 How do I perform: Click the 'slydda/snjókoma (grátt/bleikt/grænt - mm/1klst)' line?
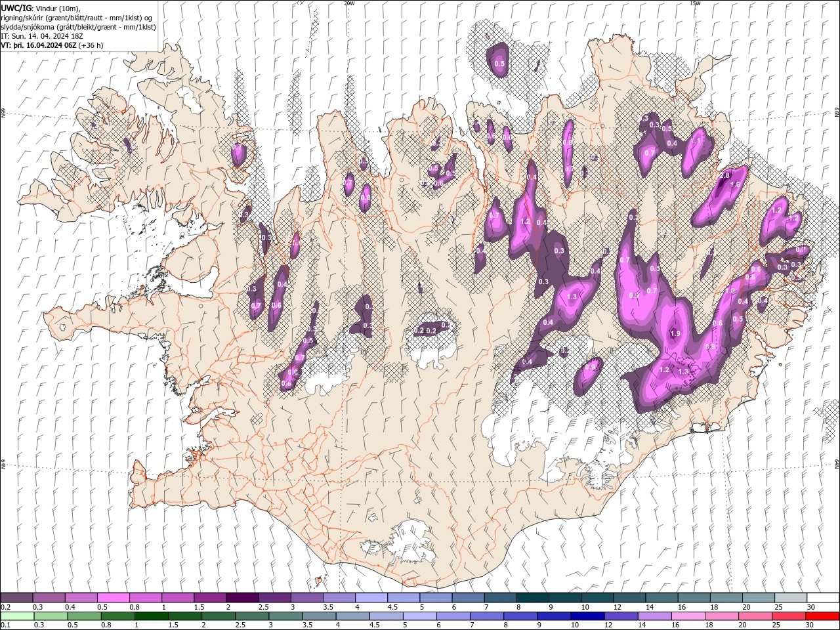[x=78, y=27]
